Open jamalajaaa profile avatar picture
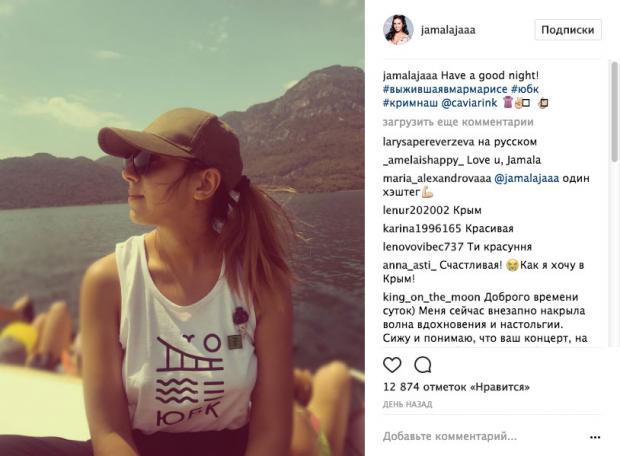 (398, 30)
